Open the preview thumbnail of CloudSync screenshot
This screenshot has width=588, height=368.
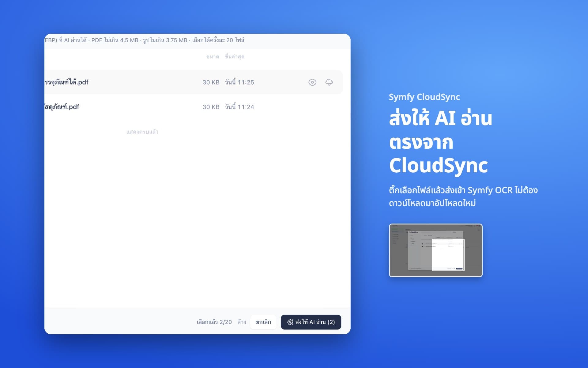pos(435,250)
